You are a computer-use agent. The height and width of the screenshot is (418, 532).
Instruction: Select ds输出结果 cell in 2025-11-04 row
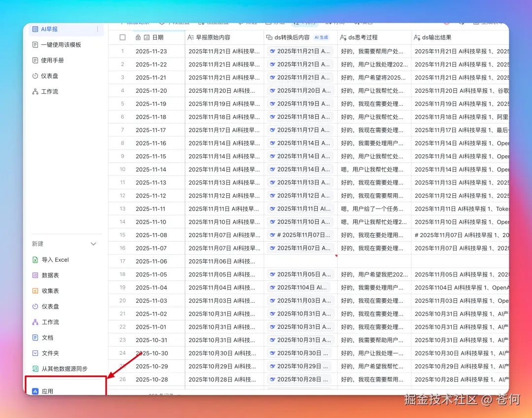tap(460, 287)
